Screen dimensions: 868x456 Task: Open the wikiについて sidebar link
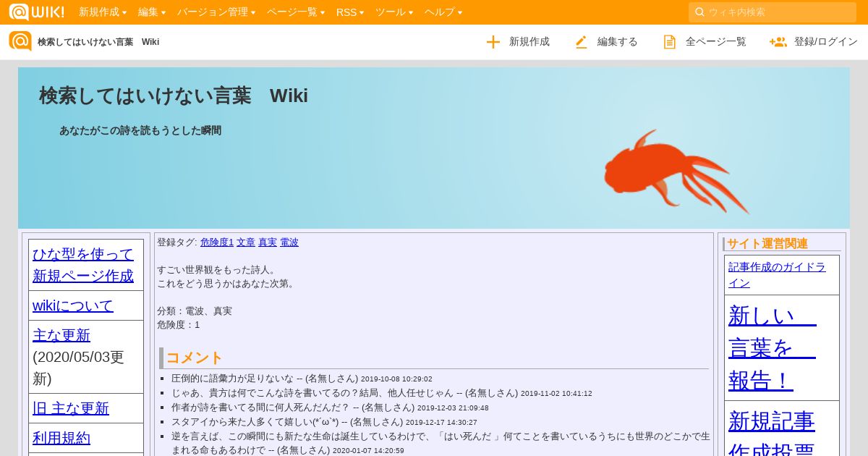(73, 305)
